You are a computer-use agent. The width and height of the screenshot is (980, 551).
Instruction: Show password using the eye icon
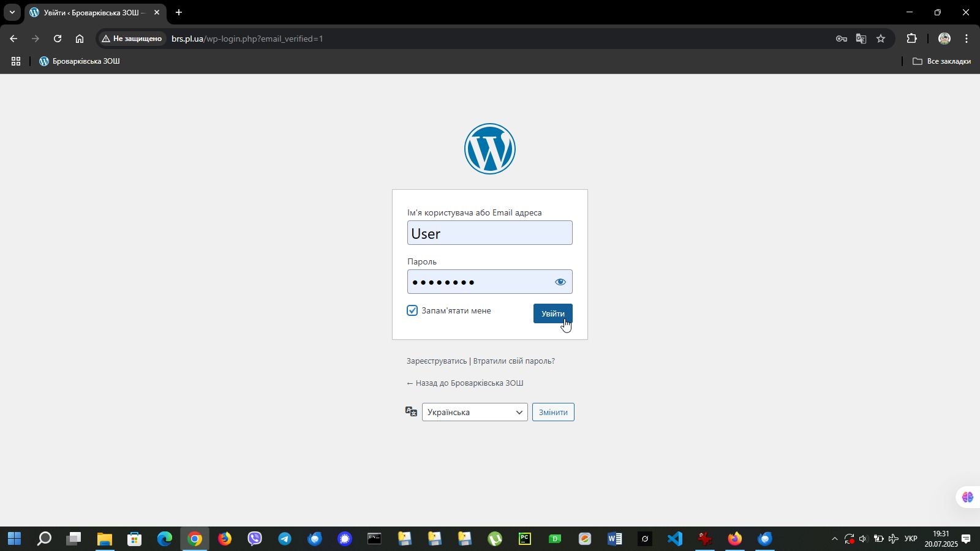coord(560,282)
